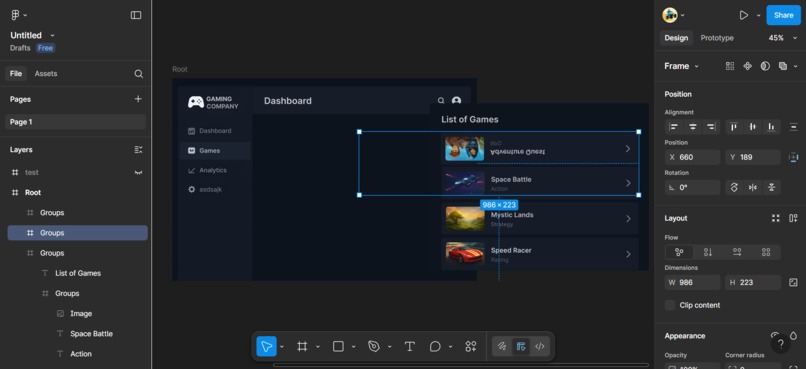
Task: Switch to the Prototype tab
Action: [x=717, y=38]
